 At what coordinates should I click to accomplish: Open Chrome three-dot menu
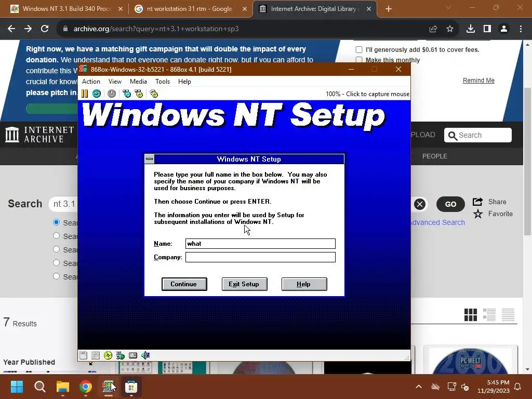click(521, 29)
